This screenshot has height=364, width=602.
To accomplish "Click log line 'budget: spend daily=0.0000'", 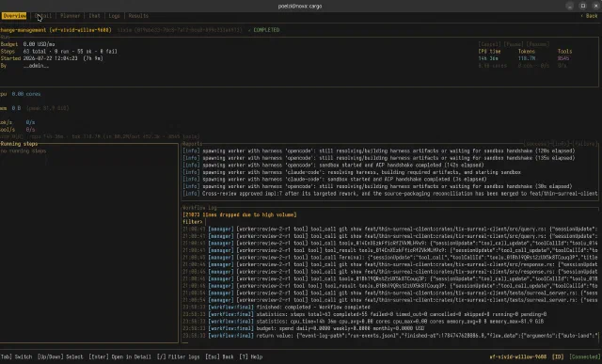I will coord(304,328).
